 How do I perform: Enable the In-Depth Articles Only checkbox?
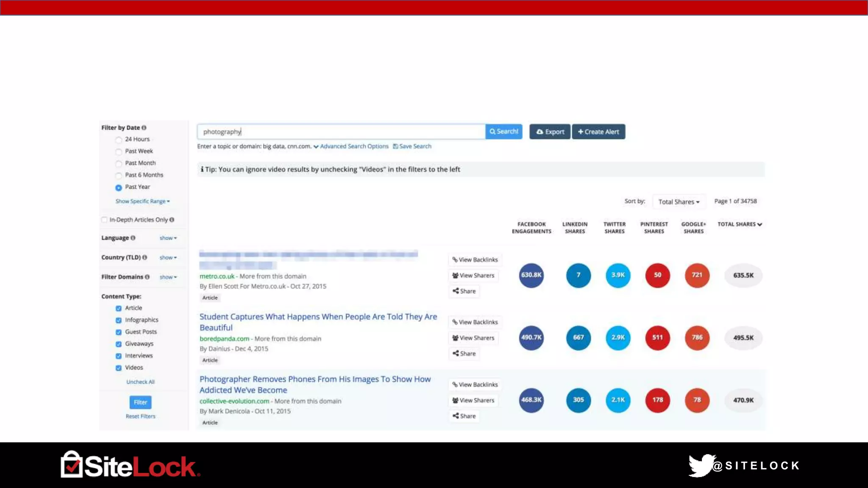point(104,220)
